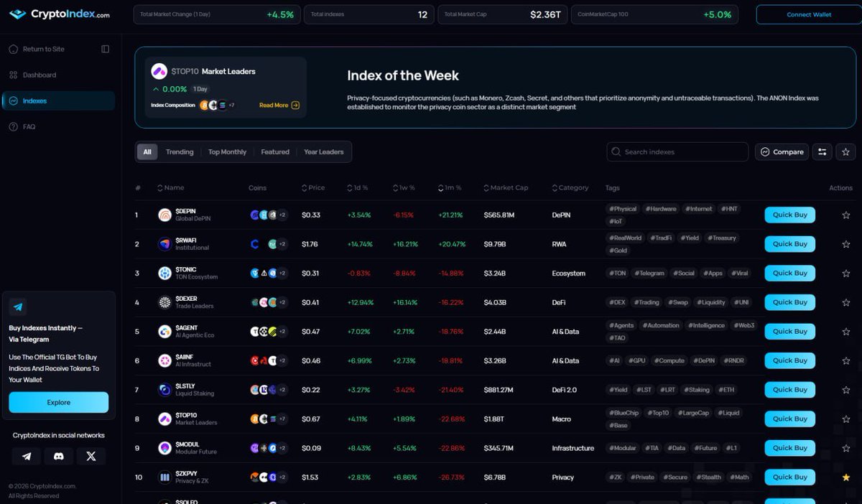The image size is (862, 504).
Task: Unstar the $ZKPVY Privacy & ZK index
Action: coord(845,477)
